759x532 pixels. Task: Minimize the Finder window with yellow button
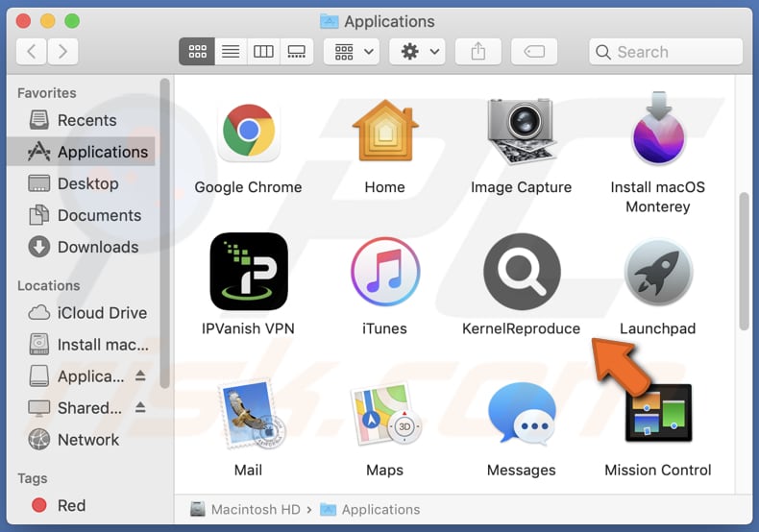(x=47, y=21)
